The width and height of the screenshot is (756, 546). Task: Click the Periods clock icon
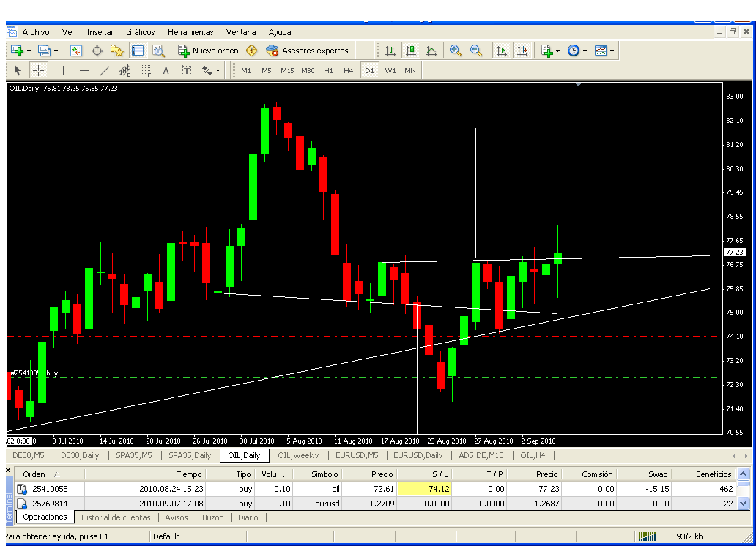pos(574,51)
